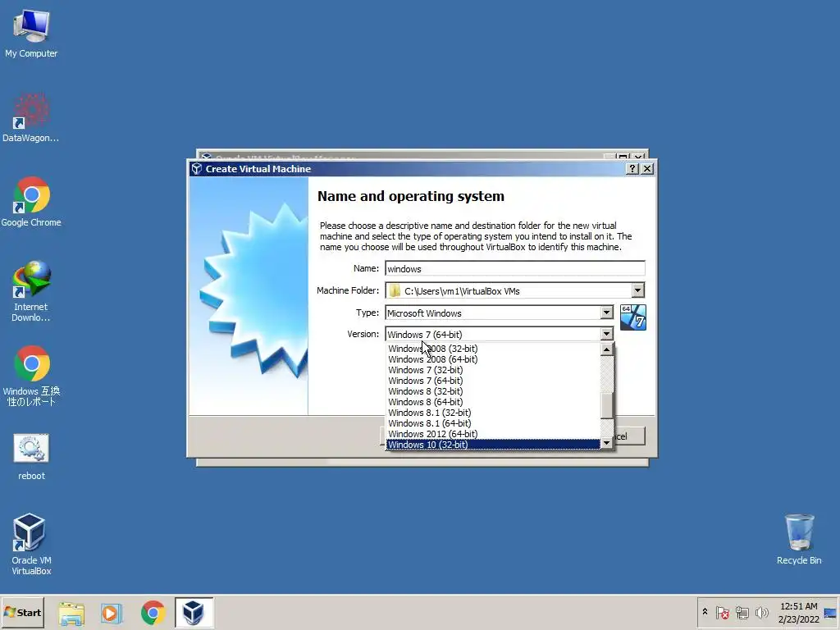Pick Windows 8 (64-bit) version
The image size is (840, 630).
493,402
